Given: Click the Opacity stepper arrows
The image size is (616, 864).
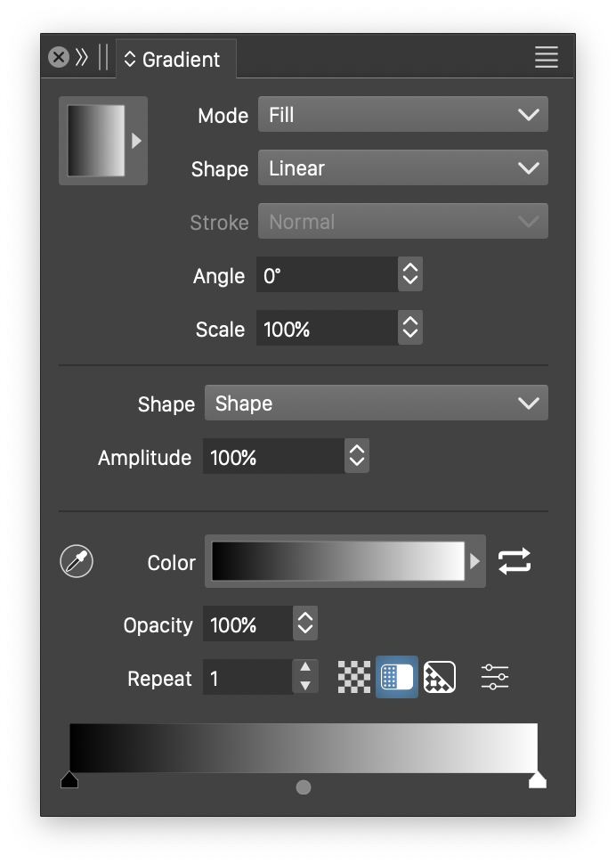Looking at the screenshot, I should 305,624.
